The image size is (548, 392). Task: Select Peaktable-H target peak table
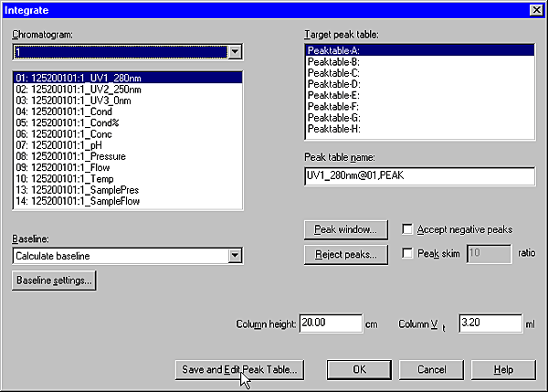coord(333,128)
